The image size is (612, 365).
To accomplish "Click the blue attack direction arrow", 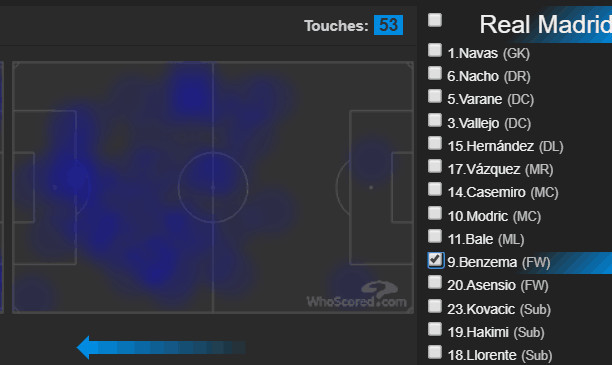I will coord(161,347).
